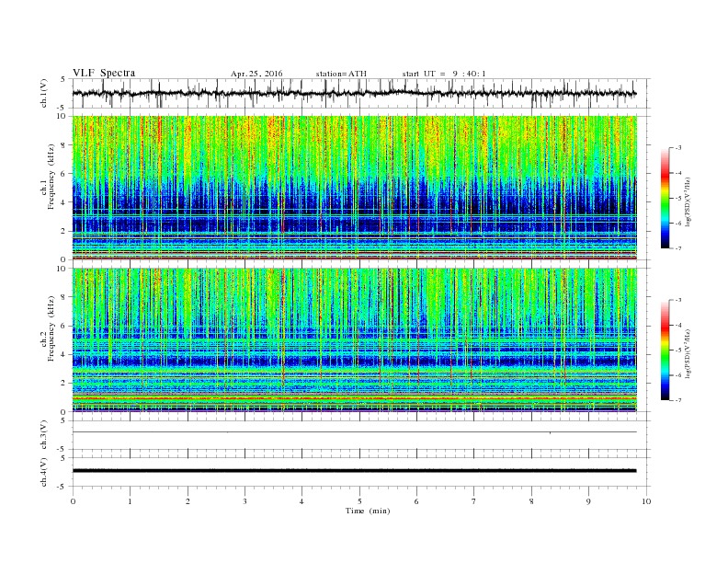Click the thick ch.4 voltage trace
The height and width of the screenshot is (563, 728).
[354, 471]
